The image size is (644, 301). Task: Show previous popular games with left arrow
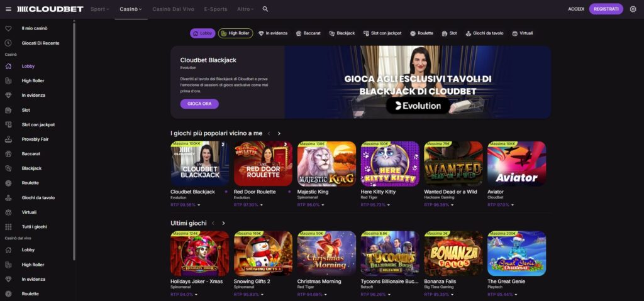click(x=269, y=133)
